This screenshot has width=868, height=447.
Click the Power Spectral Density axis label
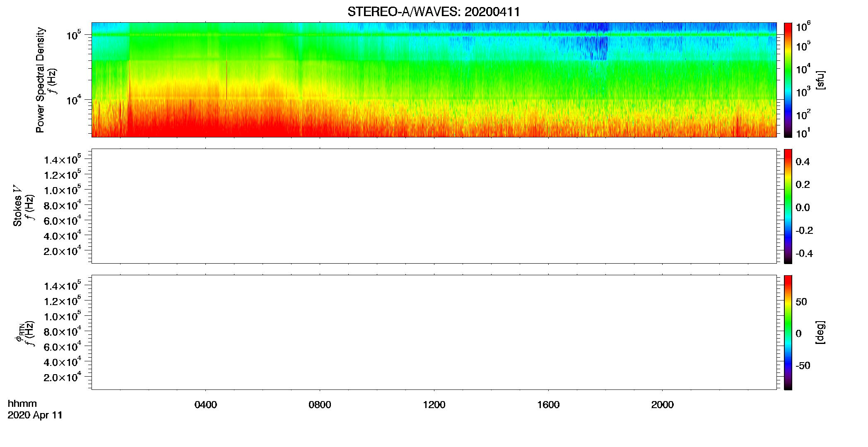coord(40,80)
